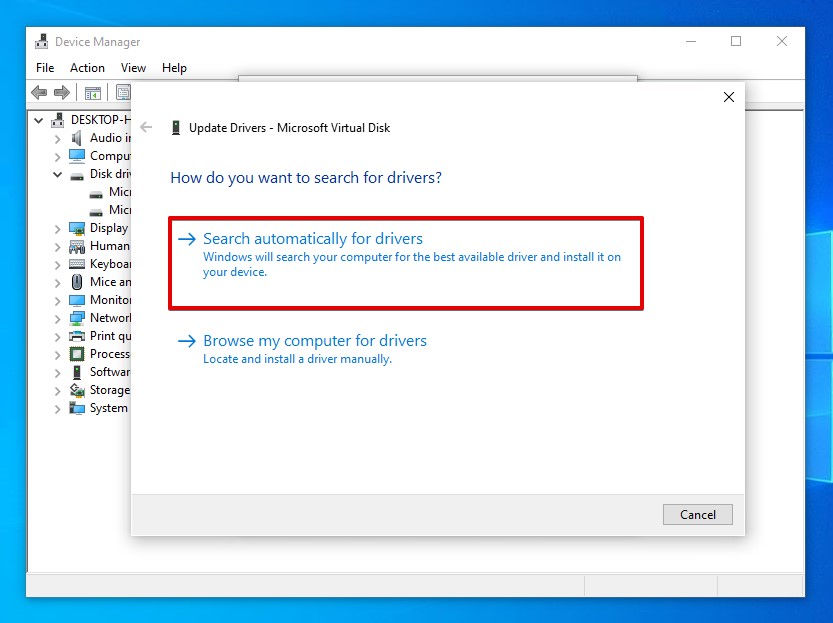Expand the Mice category
The image size is (833, 623).
(57, 283)
